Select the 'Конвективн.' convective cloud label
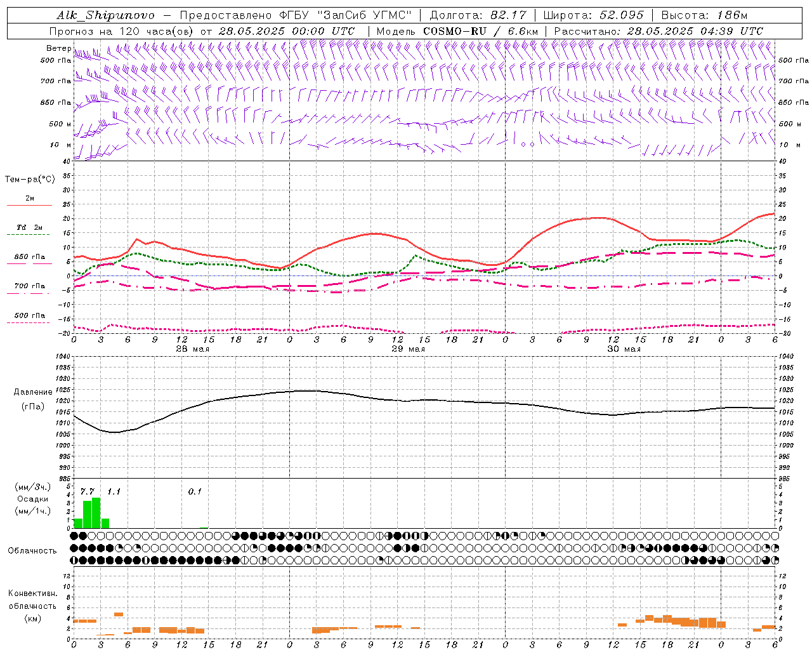812x650 pixels. 32,594
